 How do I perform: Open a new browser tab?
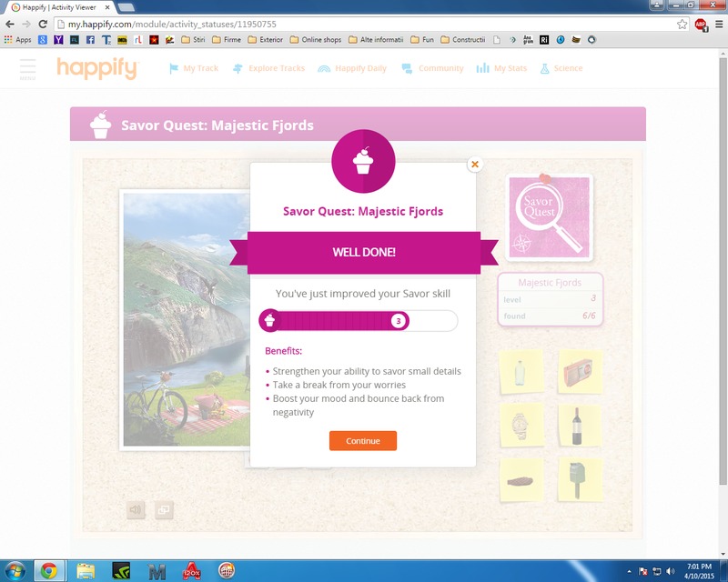(126, 7)
